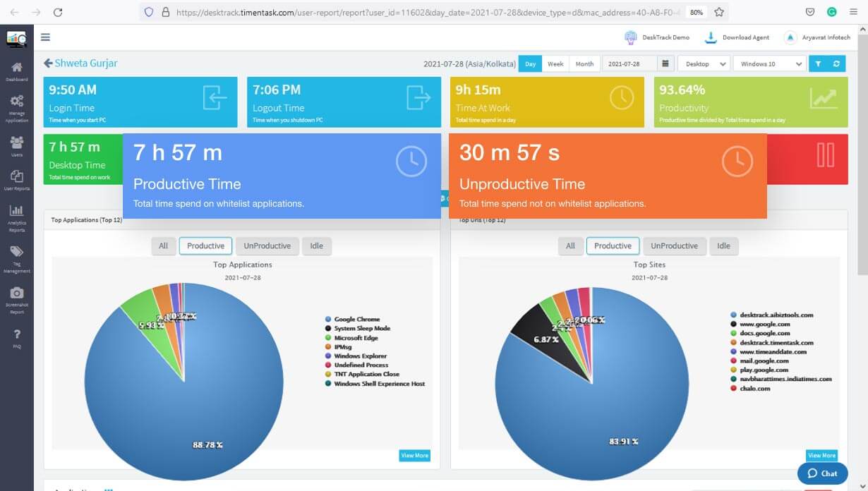Open the Desktop device type dropdown
Viewport: 868px width, 491px height.
point(703,63)
